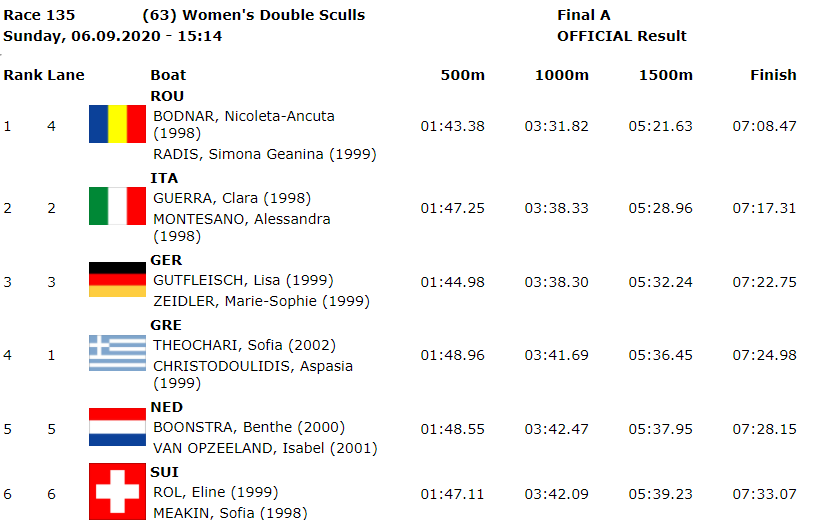Click the SUI boat label

click(x=165, y=472)
